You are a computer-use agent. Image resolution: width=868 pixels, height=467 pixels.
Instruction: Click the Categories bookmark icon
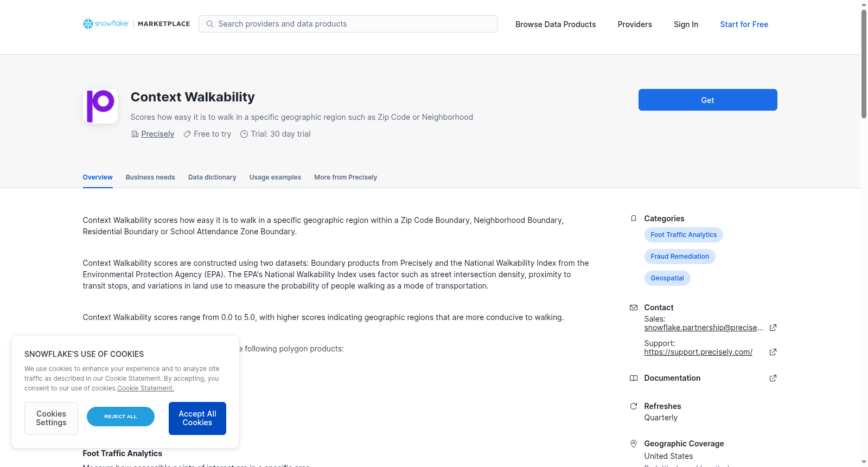633,219
